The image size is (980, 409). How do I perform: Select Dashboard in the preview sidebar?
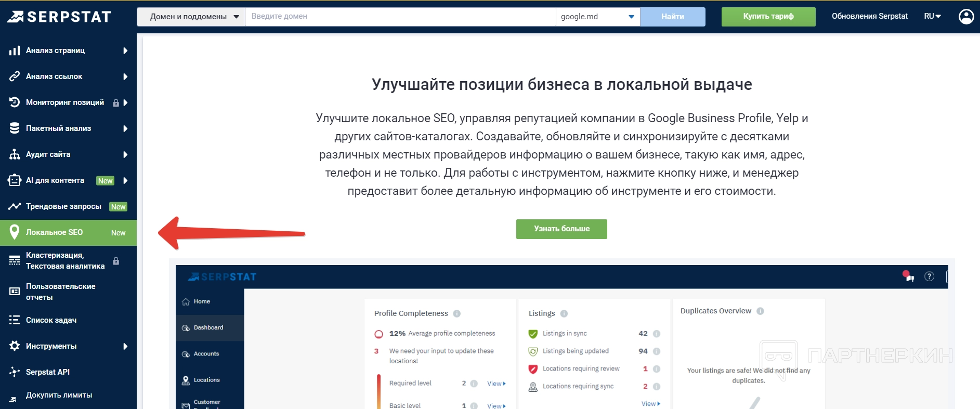(x=210, y=327)
